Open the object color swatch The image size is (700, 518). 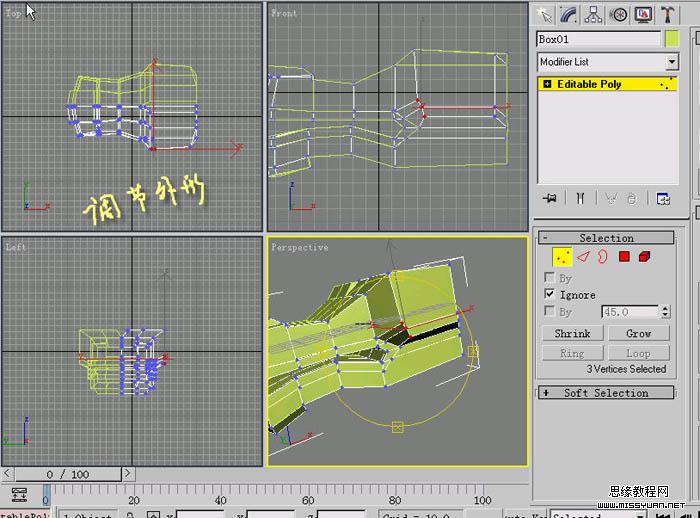click(x=671, y=39)
